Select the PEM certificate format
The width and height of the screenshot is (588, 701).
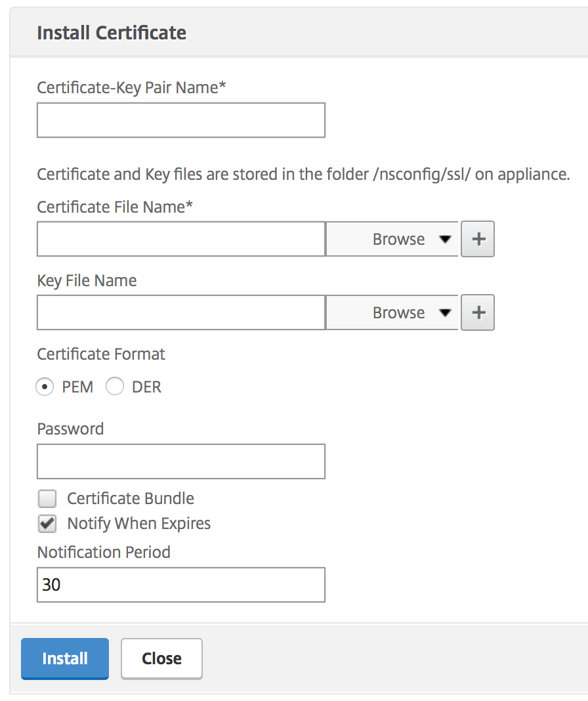click(45, 387)
